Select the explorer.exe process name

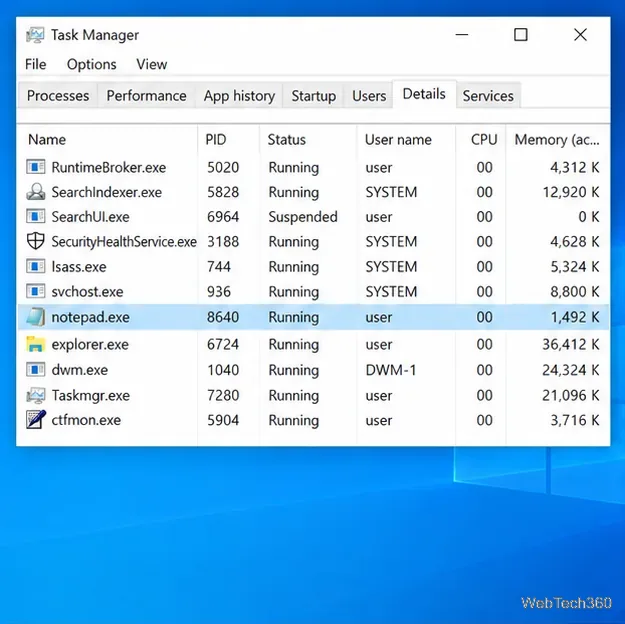pos(90,344)
